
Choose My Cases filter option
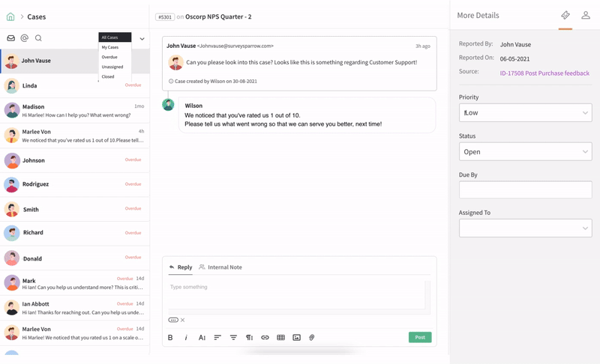(x=110, y=47)
